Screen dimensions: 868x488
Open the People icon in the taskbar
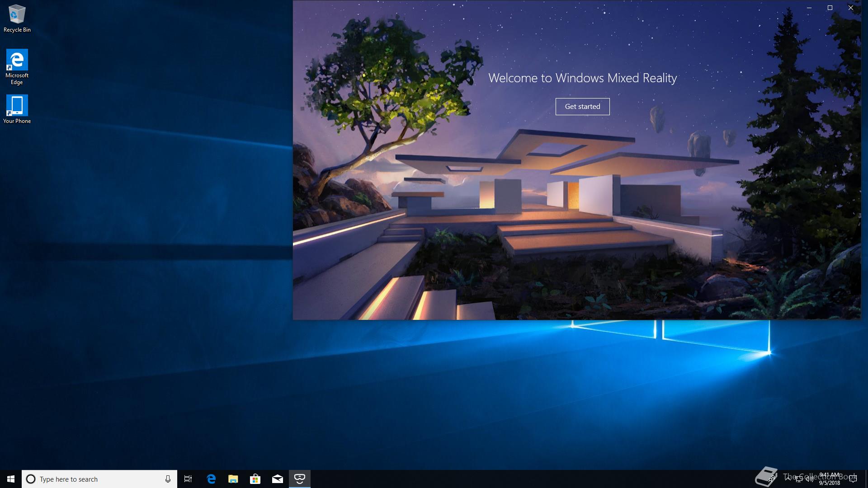[x=772, y=479]
